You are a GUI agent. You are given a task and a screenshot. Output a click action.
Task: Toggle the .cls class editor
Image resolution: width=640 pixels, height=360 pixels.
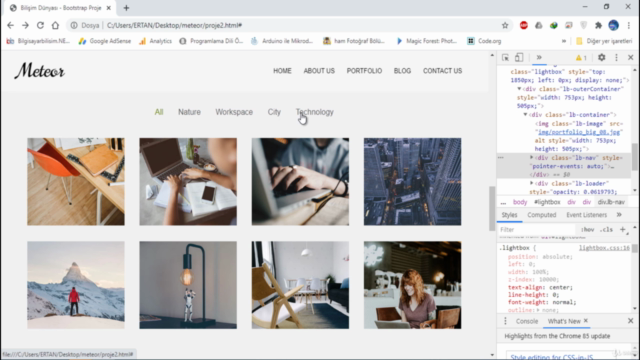point(606,229)
